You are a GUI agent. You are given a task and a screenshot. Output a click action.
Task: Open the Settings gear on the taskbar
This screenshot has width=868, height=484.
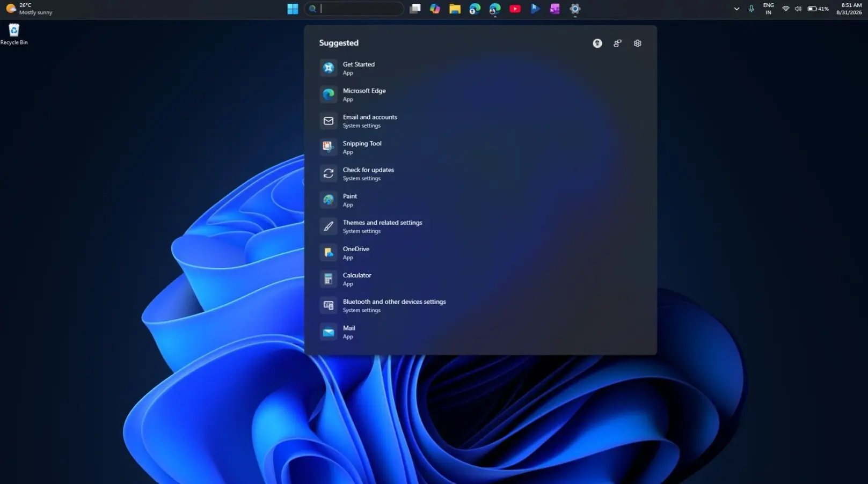pyautogui.click(x=575, y=9)
